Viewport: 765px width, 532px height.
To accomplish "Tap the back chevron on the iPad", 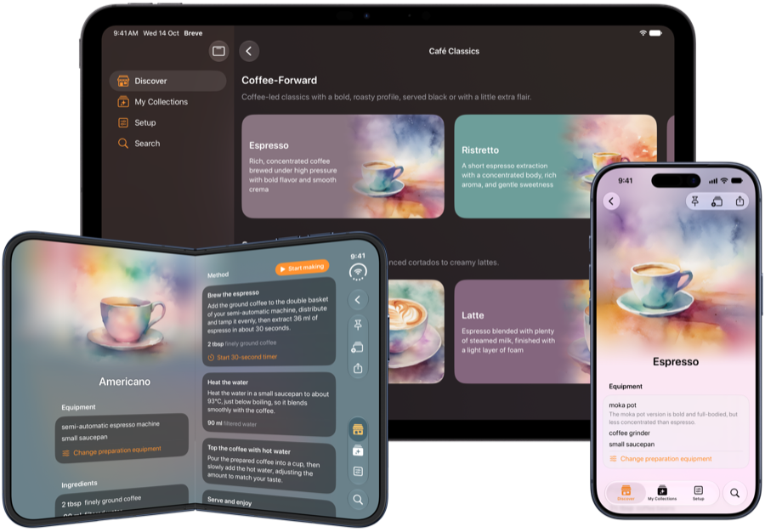I will pyautogui.click(x=249, y=51).
